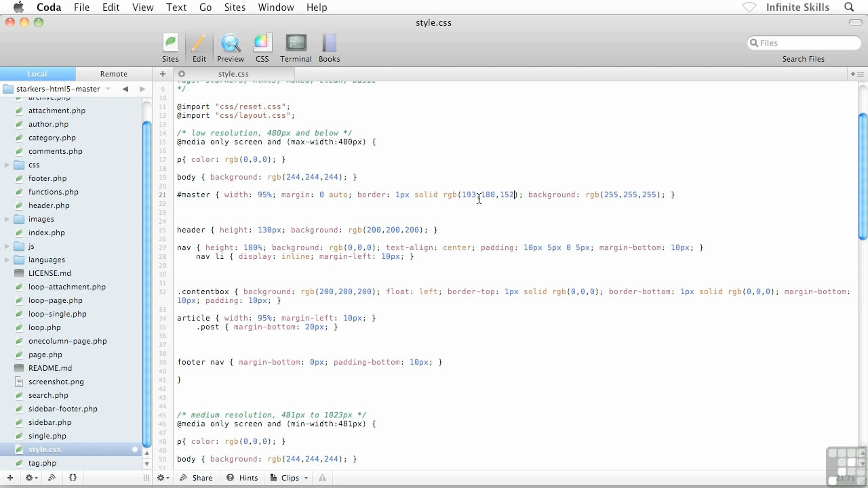This screenshot has width=868, height=488.
Task: Add a new tab with plus button
Action: pyautogui.click(x=163, y=74)
